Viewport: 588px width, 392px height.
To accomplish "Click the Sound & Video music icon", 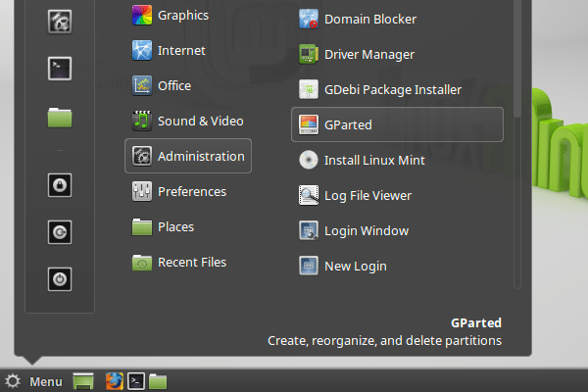I will pos(142,121).
